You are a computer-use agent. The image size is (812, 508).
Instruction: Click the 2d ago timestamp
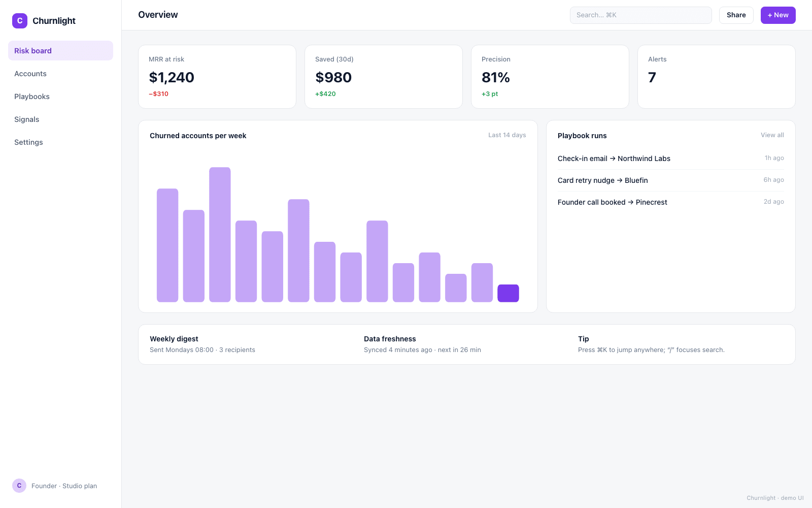pos(774,202)
